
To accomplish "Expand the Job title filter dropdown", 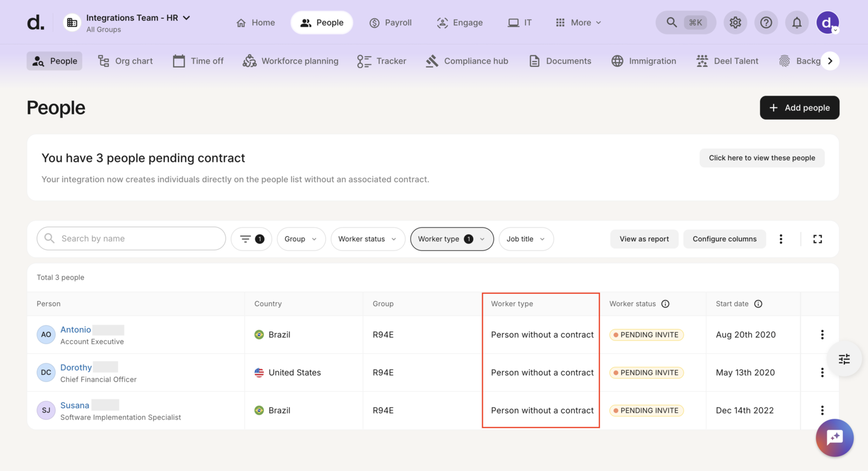I will tap(526, 239).
